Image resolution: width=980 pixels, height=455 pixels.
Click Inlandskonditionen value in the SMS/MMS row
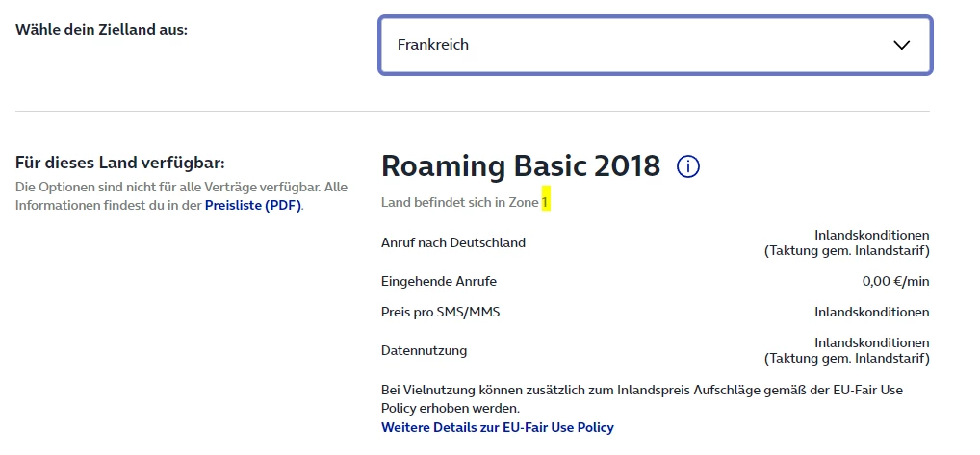point(871,312)
